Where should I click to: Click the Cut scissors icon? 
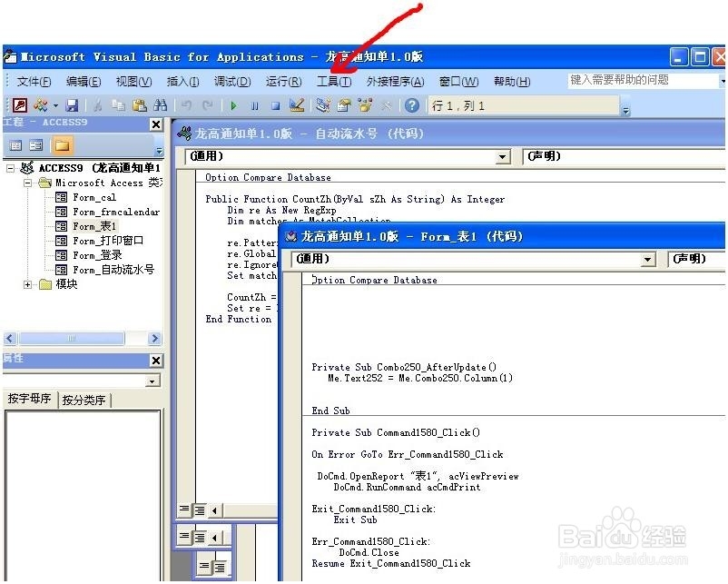point(97,105)
